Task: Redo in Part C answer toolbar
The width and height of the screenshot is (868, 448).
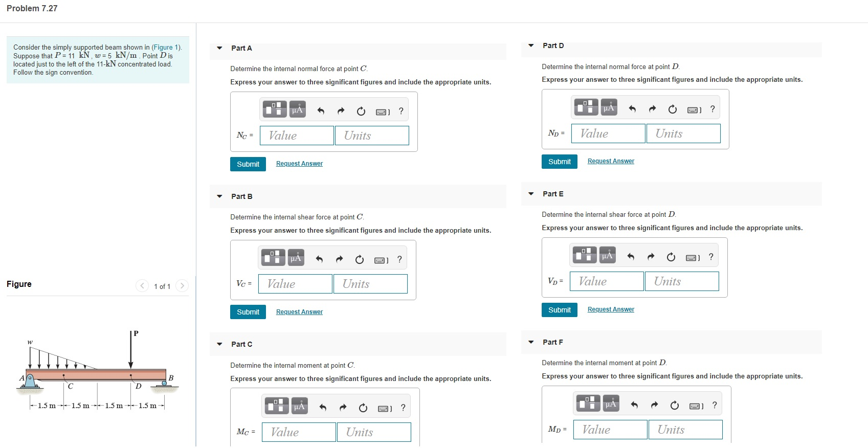Action: (343, 408)
